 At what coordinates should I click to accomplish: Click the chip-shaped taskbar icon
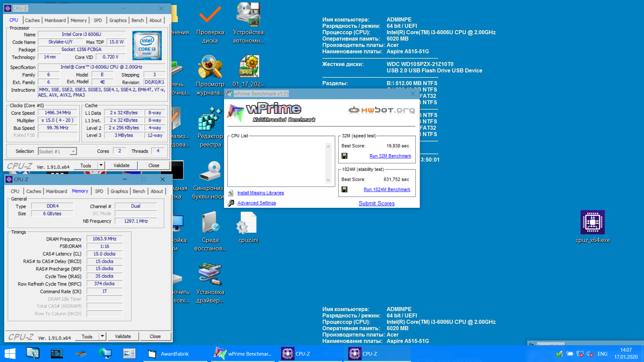[x=81, y=354]
